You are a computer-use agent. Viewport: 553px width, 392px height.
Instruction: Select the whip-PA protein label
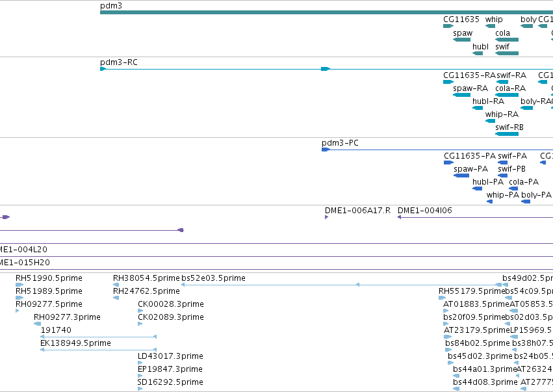(502, 195)
